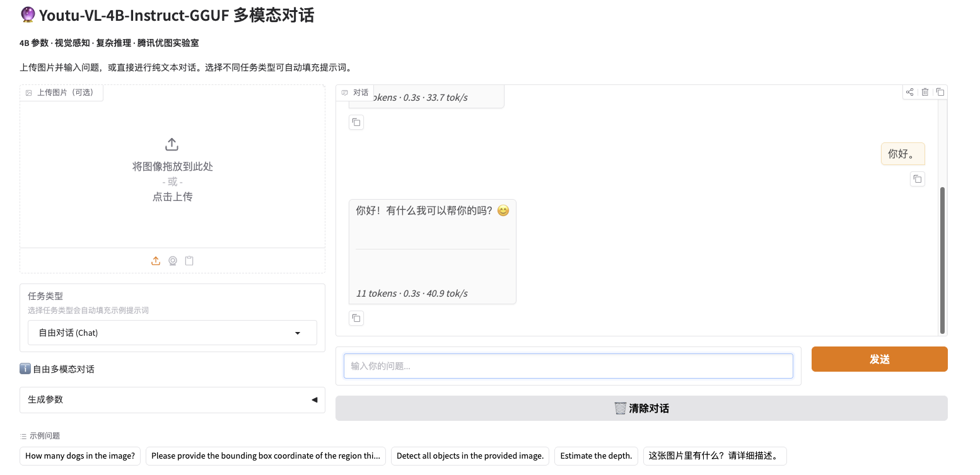Click the 清除对话 button
Viewport: 980px width, 475px height.
pyautogui.click(x=641, y=408)
